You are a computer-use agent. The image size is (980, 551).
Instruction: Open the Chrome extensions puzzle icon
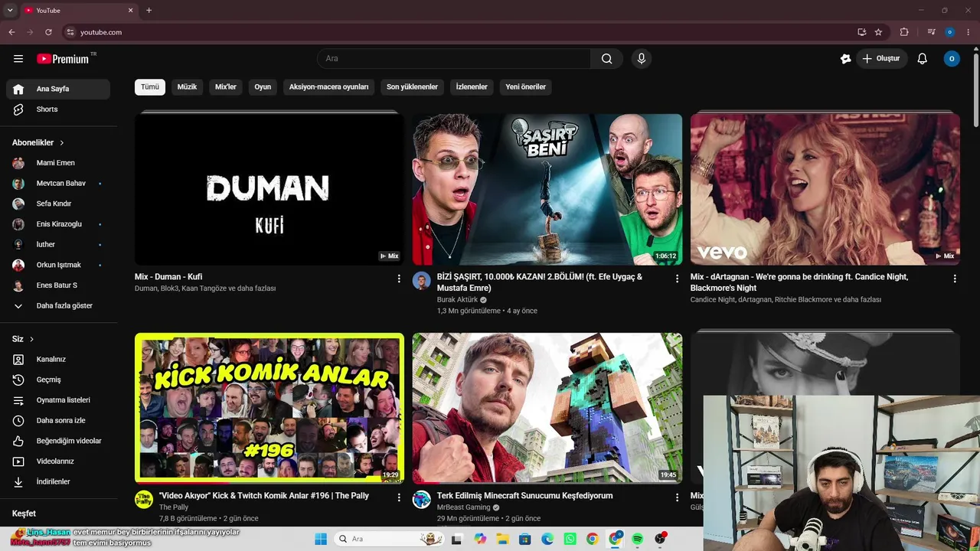pyautogui.click(x=904, y=32)
